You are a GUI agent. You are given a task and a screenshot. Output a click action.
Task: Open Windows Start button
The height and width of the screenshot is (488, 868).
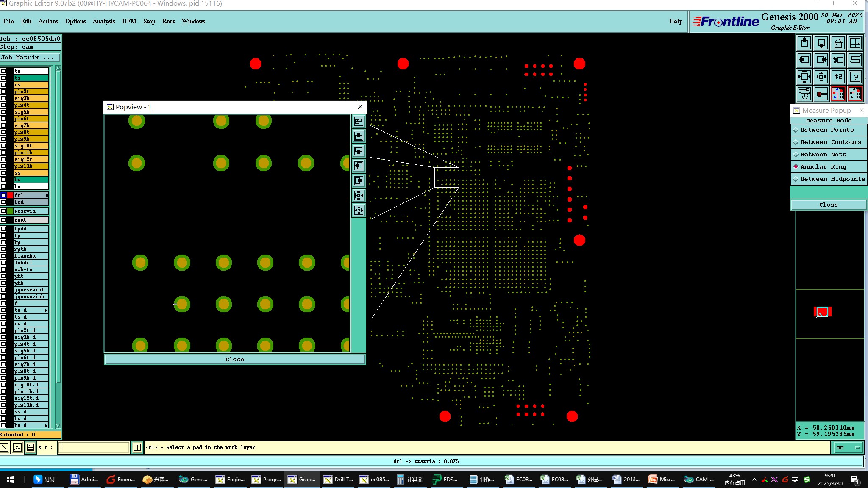point(10,480)
